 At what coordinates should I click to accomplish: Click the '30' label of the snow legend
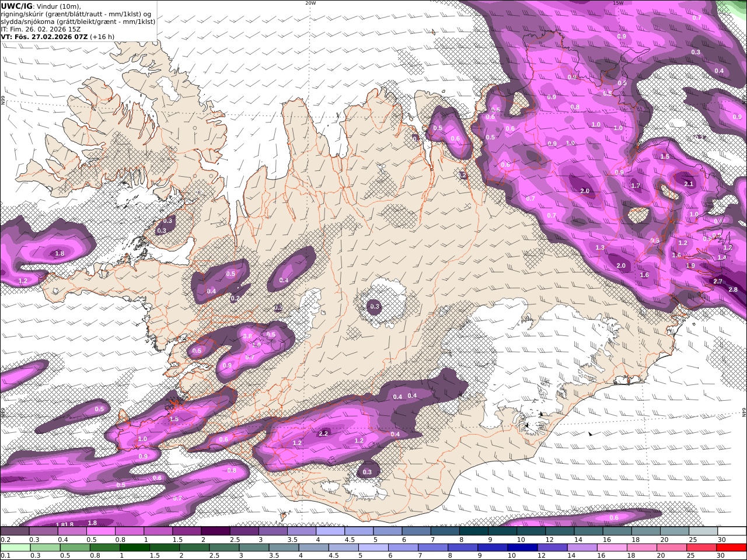[721, 540]
